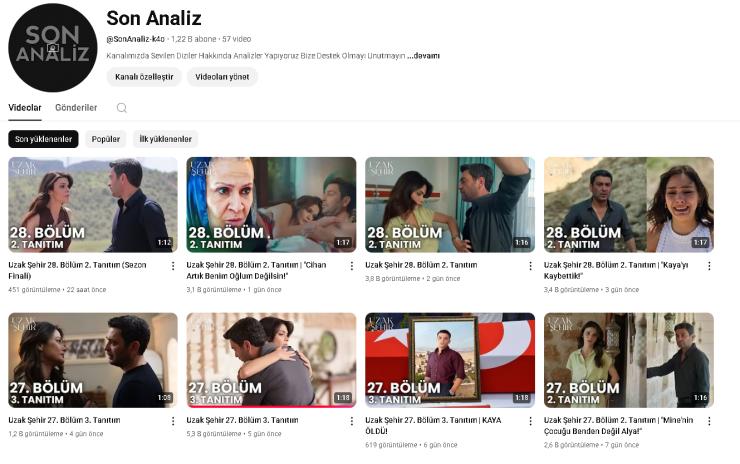Viewport: 740px width, 464px height.
Task: Open thumbnail of 28. Bölüm Sezon Finali video
Action: (x=93, y=205)
